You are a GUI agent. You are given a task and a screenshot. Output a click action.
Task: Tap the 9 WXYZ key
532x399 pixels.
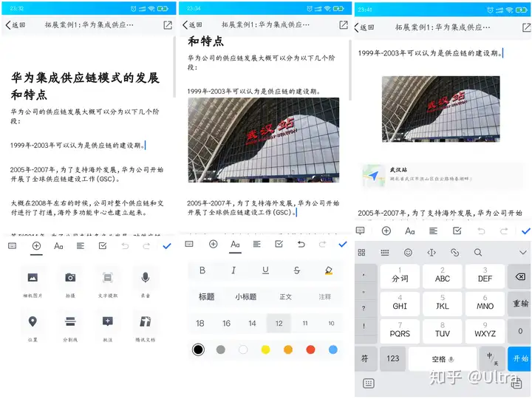click(485, 330)
